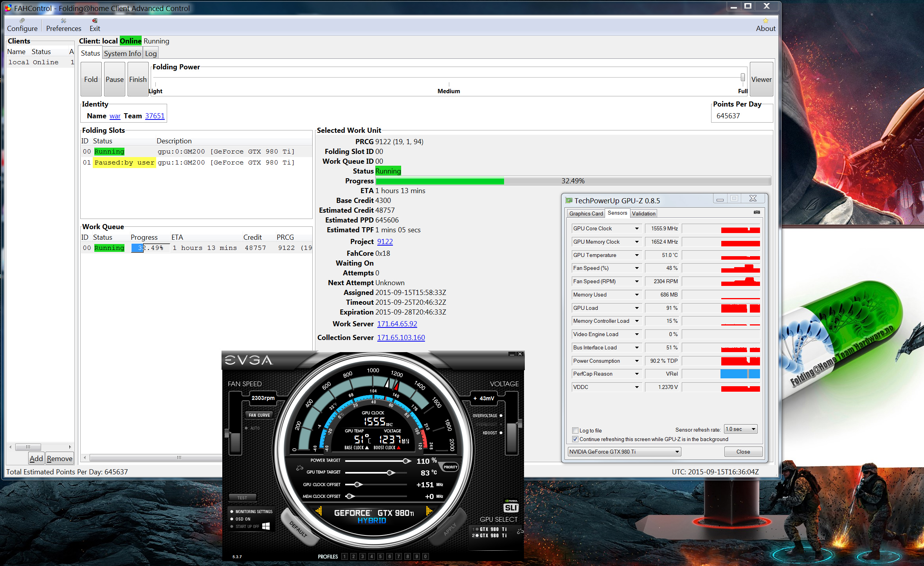Select EVGA profile slot 0
This screenshot has height=566, width=924.
point(425,557)
